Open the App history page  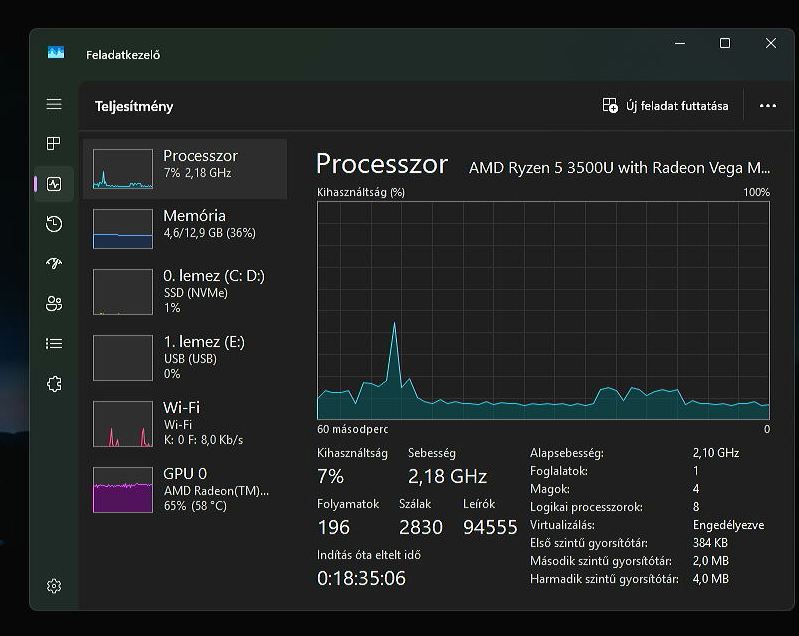click(54, 224)
